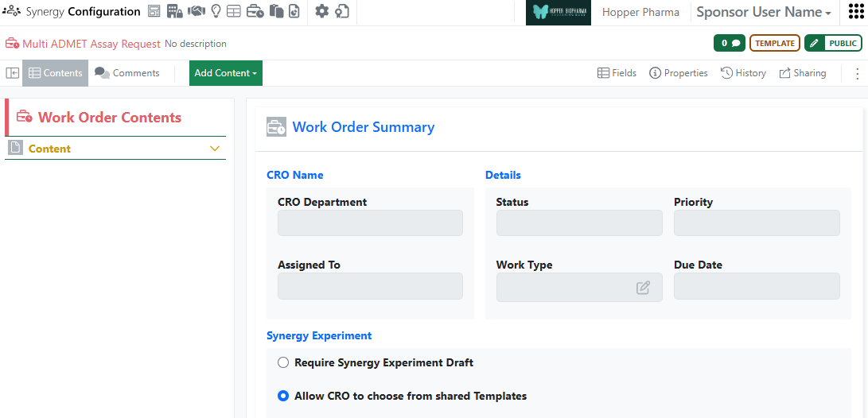Viewport: 868px width, 418px height.
Task: Open the Add Content dropdown
Action: pyautogui.click(x=226, y=73)
